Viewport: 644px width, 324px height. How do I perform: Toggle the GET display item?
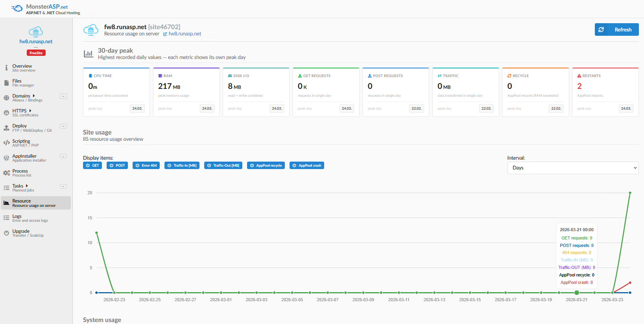[x=92, y=166]
